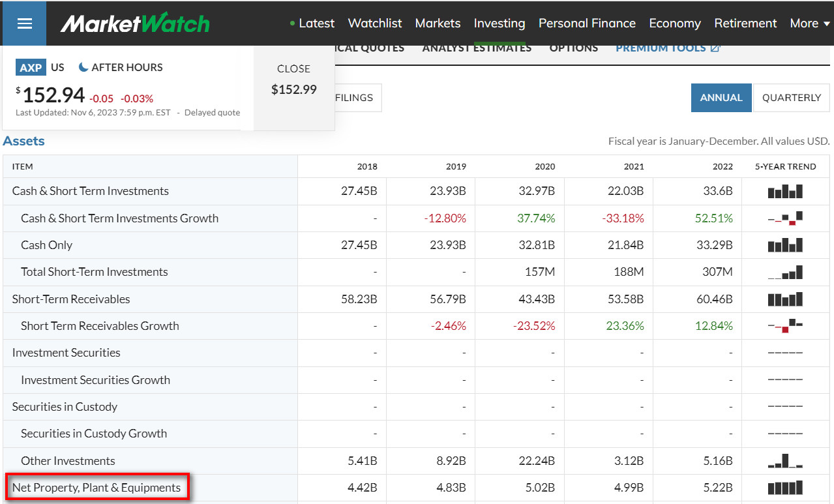Screen dimensions: 834x504
Task: Open the Retirement section
Action: click(x=745, y=23)
